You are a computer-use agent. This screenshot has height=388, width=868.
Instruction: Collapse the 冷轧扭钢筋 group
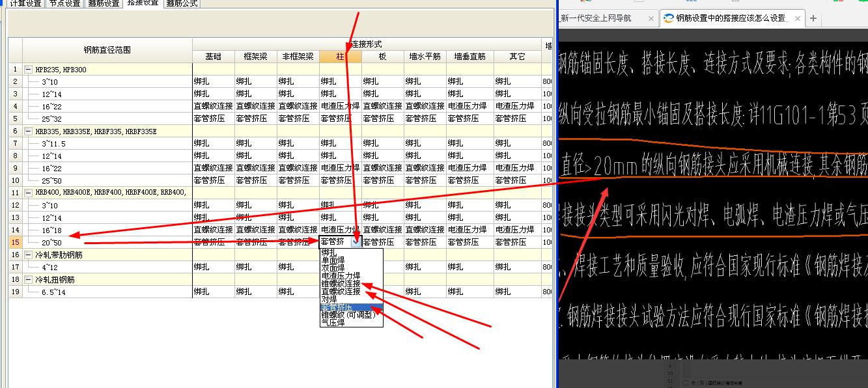pyautogui.click(x=28, y=279)
